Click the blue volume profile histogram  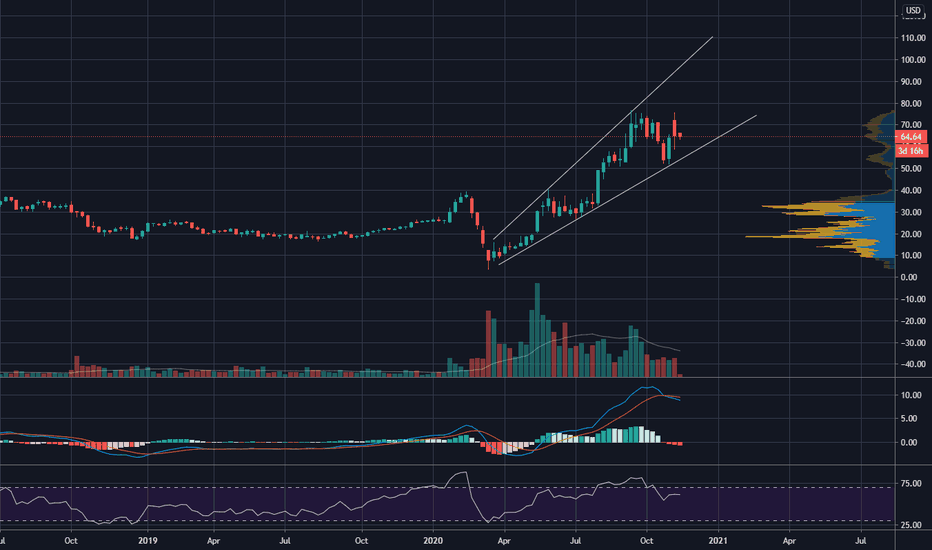pyautogui.click(x=880, y=229)
